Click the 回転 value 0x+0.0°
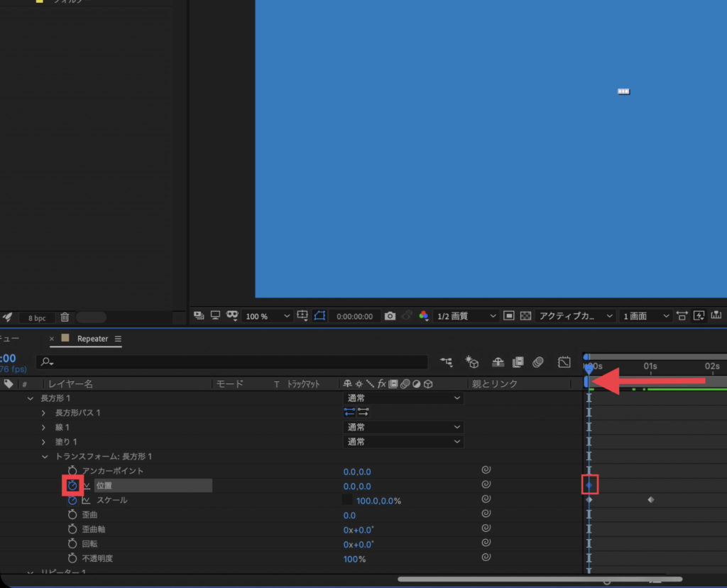The width and height of the screenshot is (727, 588). 358,545
